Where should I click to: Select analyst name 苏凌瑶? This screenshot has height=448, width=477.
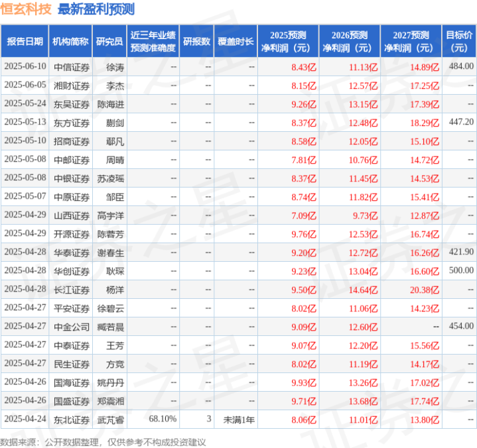click(x=111, y=178)
